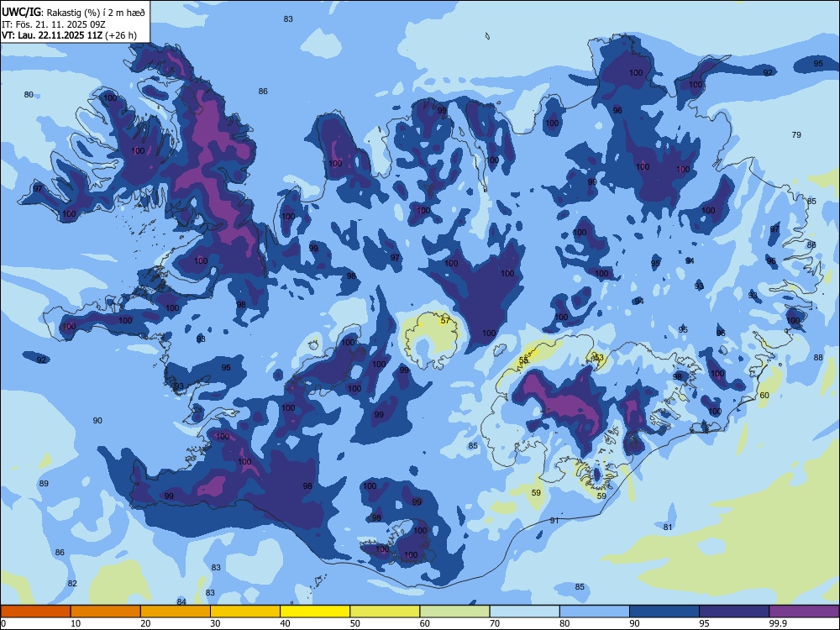Click map value '57' on the yellow glacier area
The width and height of the screenshot is (840, 630).
pyautogui.click(x=445, y=321)
